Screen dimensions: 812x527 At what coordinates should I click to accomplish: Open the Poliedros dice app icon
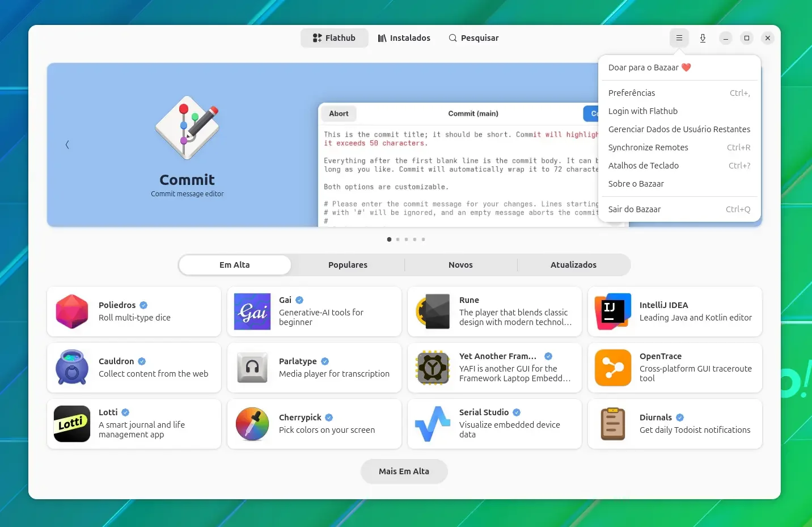pos(72,311)
